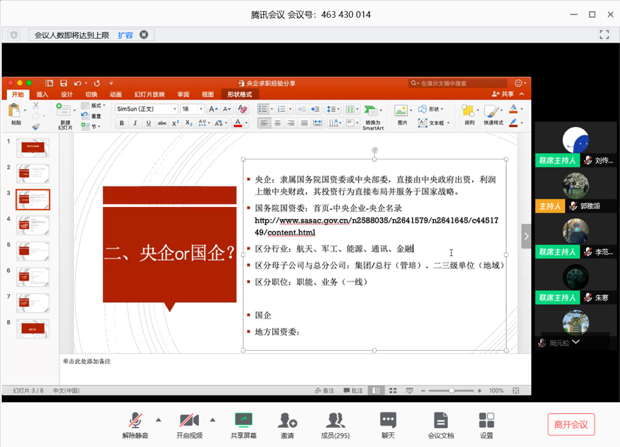Image resolution: width=620 pixels, height=447 pixels.
Task: Click the bold B formatting icon
Action: point(122,124)
